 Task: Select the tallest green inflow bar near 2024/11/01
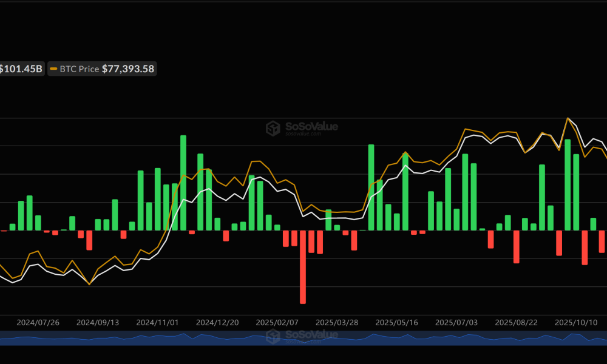click(183, 182)
